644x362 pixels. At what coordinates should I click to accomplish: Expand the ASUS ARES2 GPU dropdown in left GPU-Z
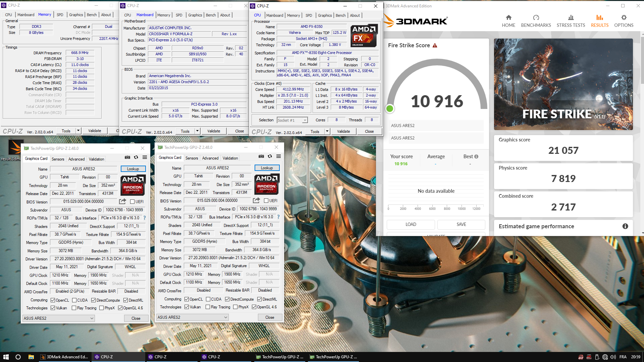coord(59,318)
